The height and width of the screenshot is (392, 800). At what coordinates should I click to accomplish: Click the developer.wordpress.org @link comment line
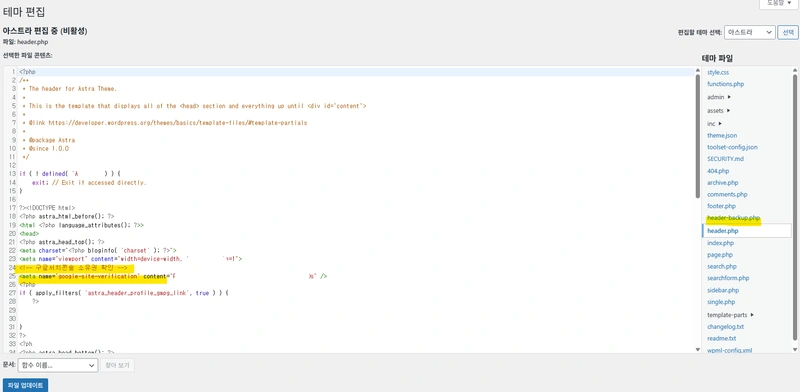tap(165, 123)
